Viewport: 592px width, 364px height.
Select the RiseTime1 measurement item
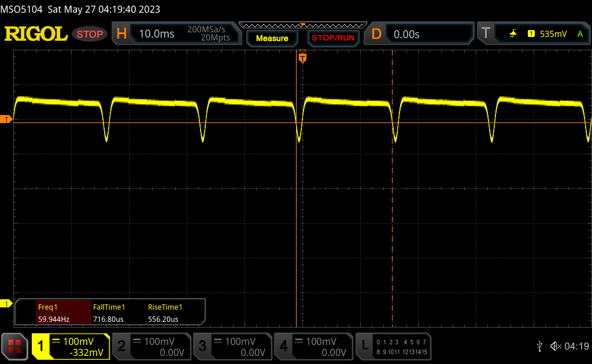(x=165, y=307)
